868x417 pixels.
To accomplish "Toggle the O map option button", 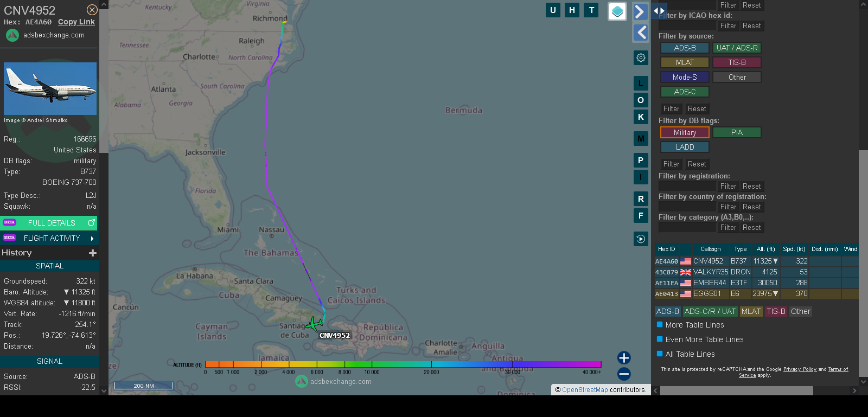I will tap(641, 100).
